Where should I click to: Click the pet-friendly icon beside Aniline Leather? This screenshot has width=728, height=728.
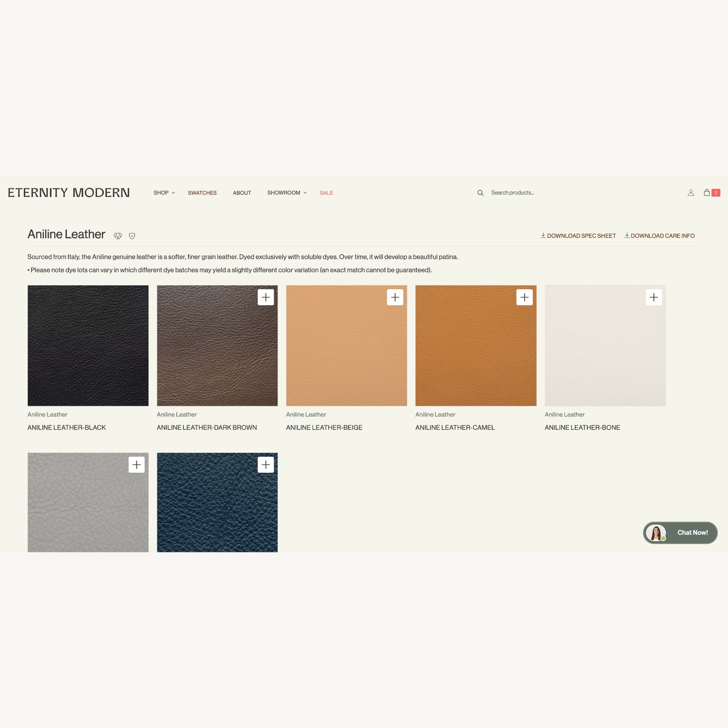(117, 236)
